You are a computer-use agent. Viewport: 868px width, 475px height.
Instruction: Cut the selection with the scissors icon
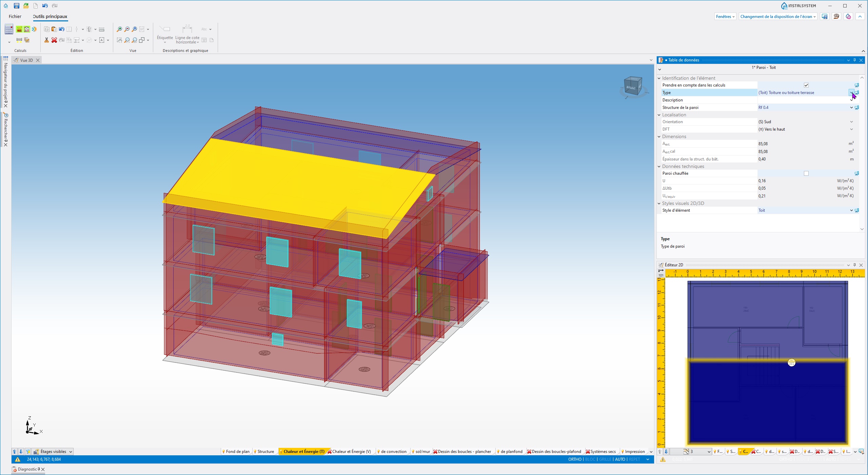click(47, 40)
